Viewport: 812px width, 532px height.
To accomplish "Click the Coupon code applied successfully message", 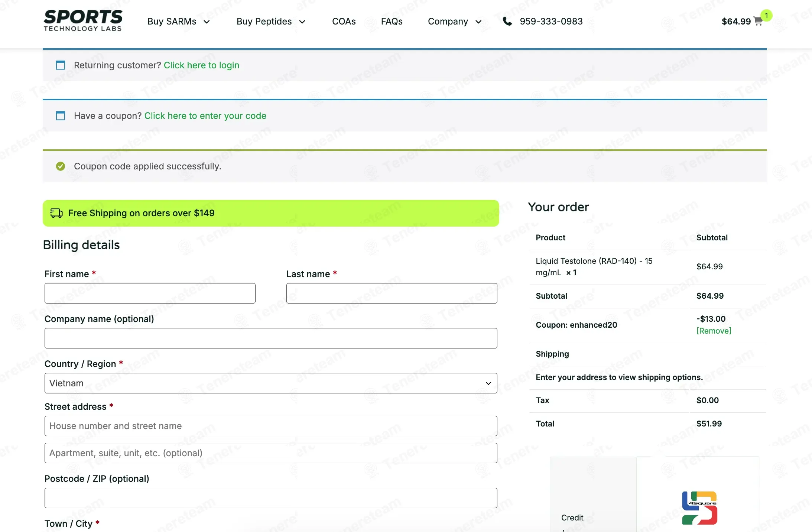I will [x=147, y=166].
